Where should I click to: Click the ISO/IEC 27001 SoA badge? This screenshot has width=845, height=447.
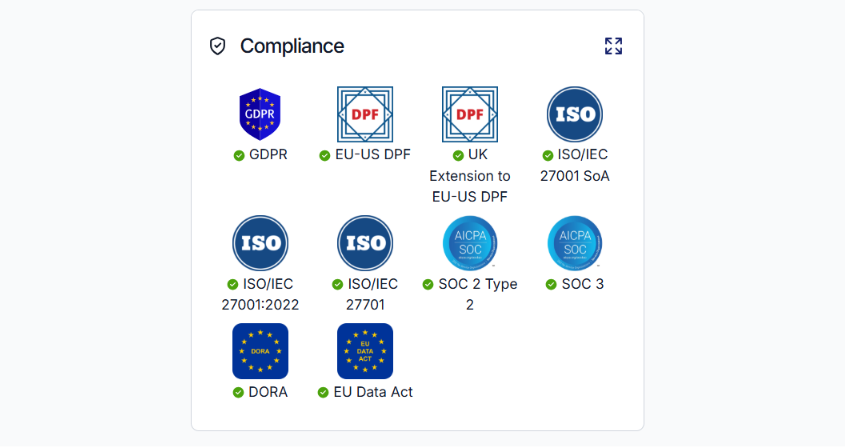tap(575, 114)
